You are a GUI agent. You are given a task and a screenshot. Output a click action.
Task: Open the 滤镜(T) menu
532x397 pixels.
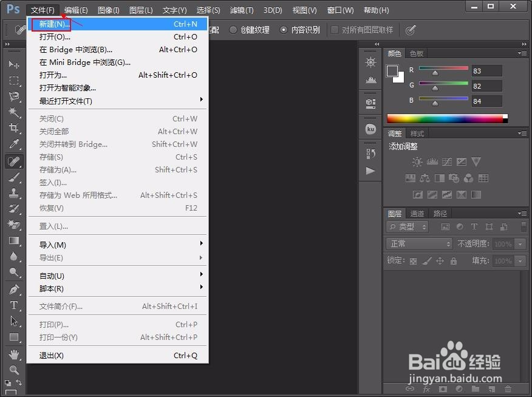(242, 10)
